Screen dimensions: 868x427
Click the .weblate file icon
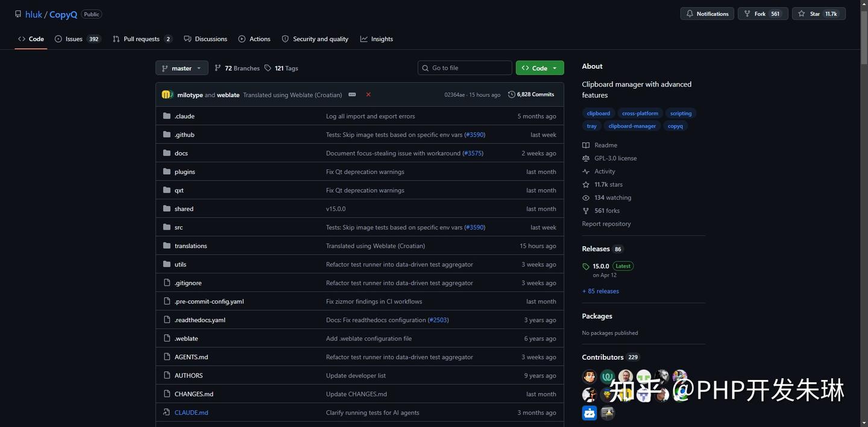tap(167, 338)
